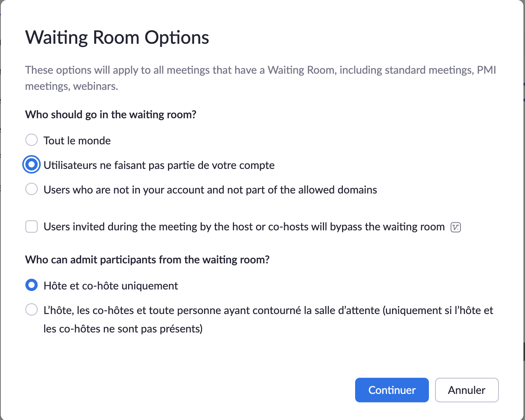Select the "Hôte et co-hôte uniquement" radio button
Viewport: 525px width, 420px height.
pos(32,285)
